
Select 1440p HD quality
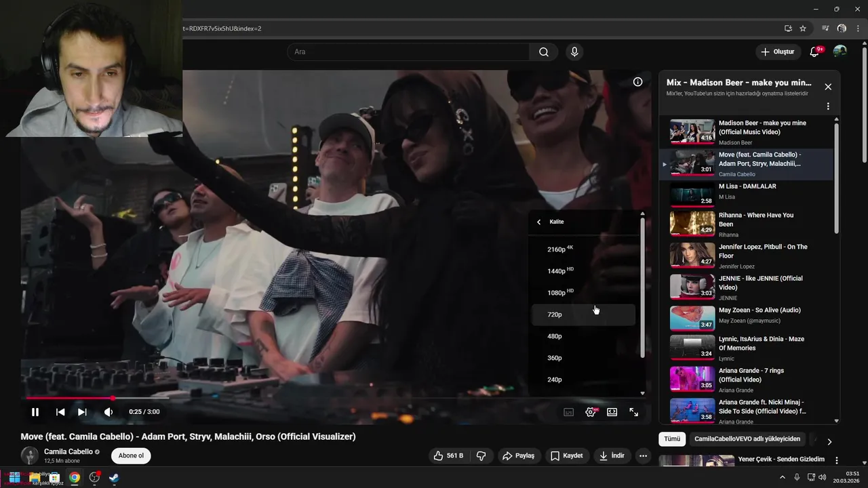point(584,271)
